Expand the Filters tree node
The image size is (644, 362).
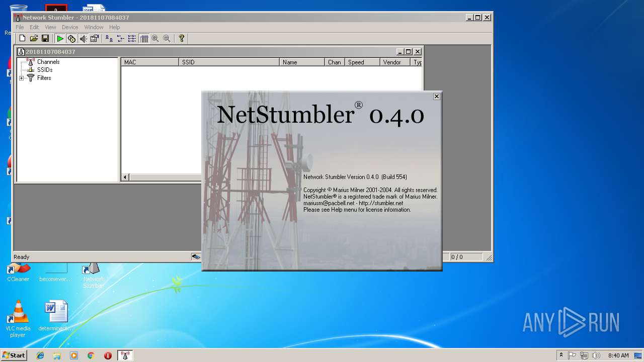point(22,78)
